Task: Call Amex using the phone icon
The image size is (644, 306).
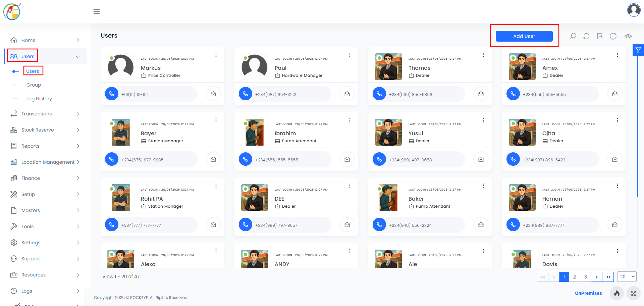Action: point(513,94)
